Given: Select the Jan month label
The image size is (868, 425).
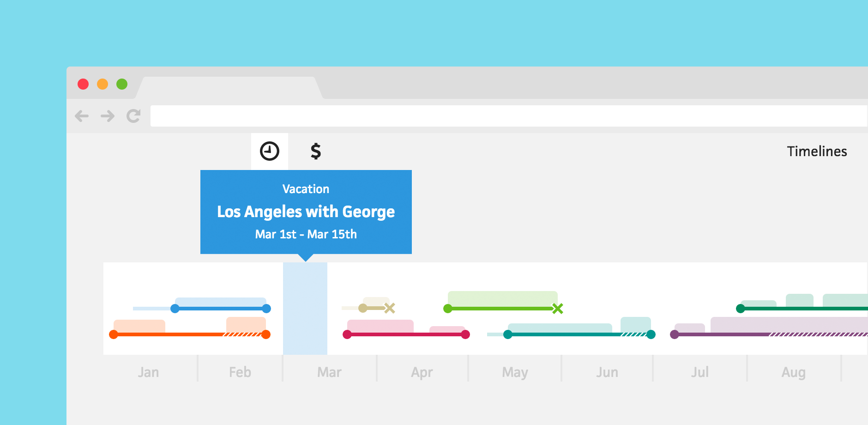Looking at the screenshot, I should point(148,372).
